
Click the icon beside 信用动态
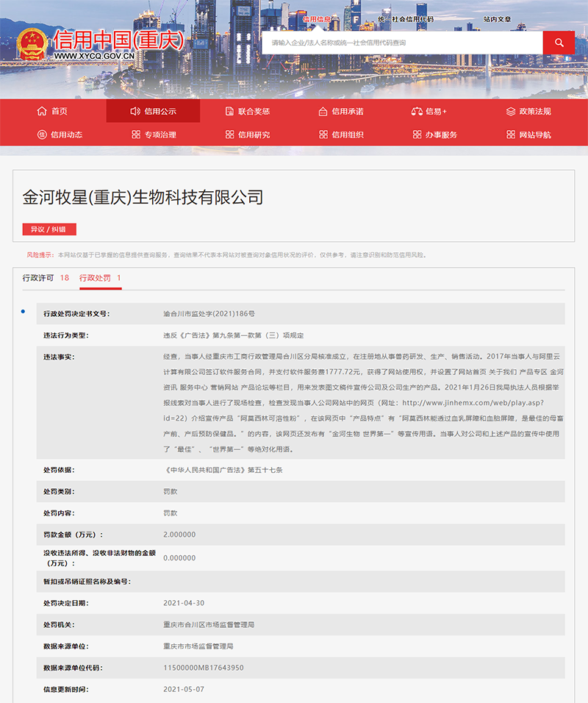pos(42,135)
